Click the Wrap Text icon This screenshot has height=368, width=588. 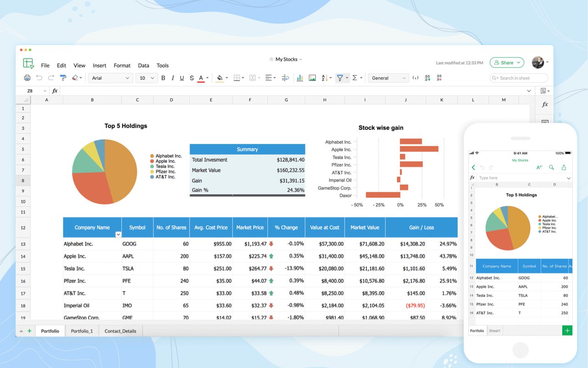285,78
